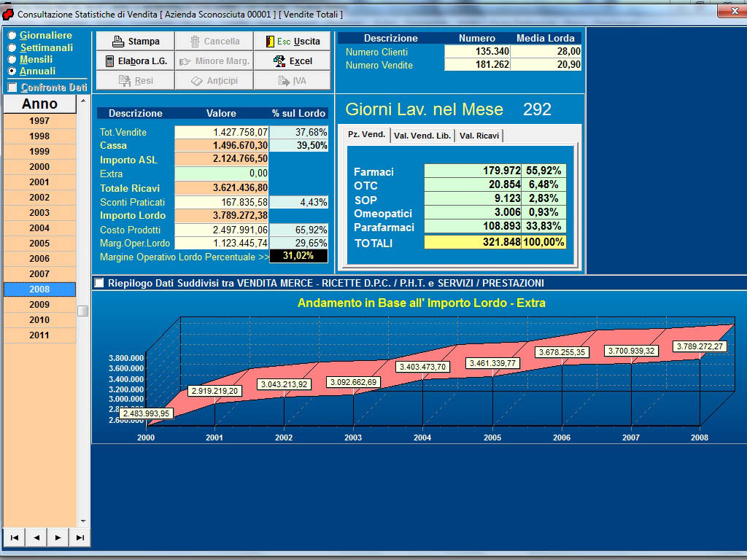Select year 2011 in Anno list
The height and width of the screenshot is (560, 747).
point(39,335)
